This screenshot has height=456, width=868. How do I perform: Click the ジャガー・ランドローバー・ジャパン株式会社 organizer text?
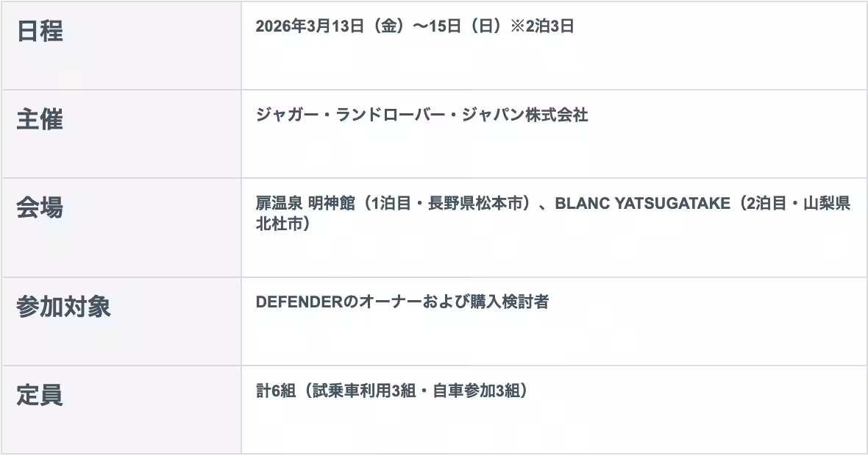[421, 115]
